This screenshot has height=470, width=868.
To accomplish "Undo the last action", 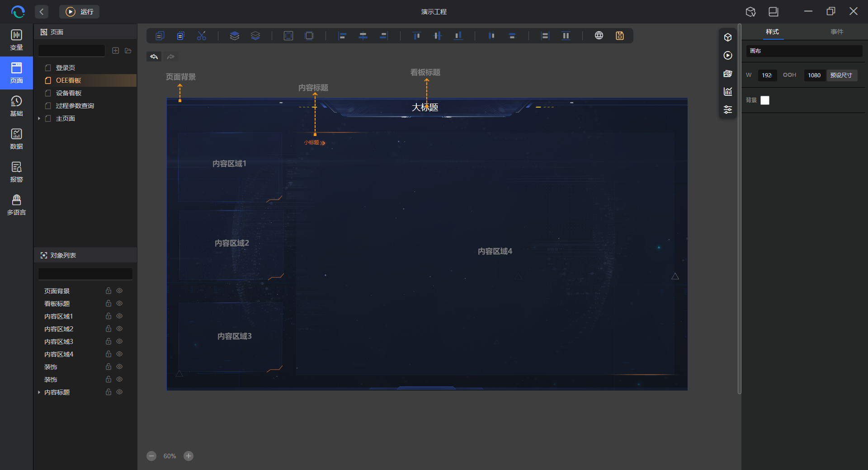I will 154,56.
